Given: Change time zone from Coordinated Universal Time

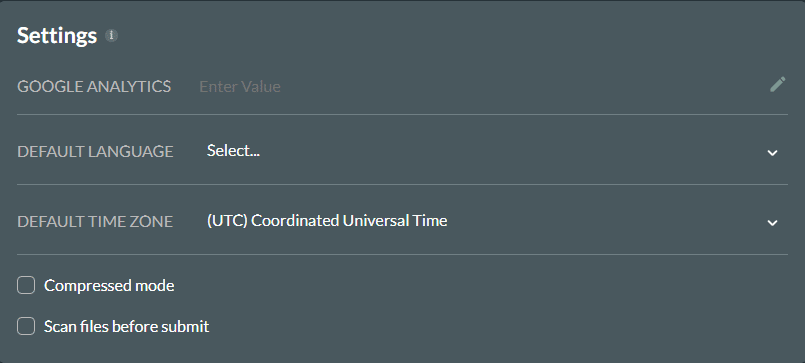Looking at the screenshot, I should click(493, 221).
